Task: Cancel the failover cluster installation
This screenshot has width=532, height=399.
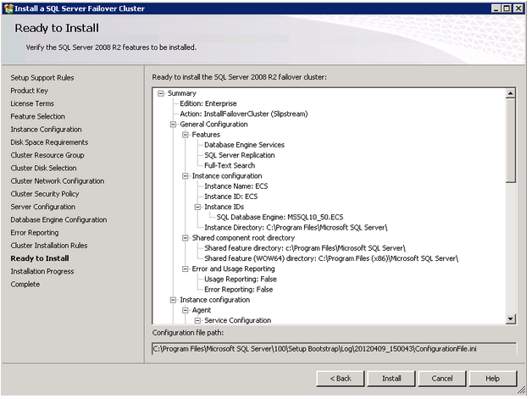Action: click(442, 379)
